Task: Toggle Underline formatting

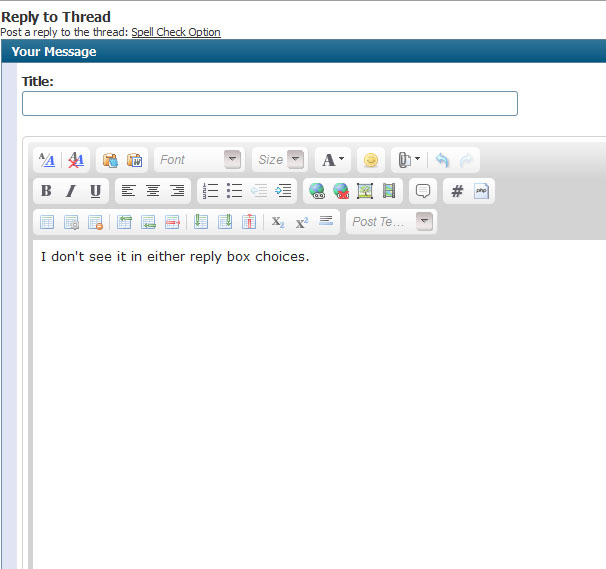Action: click(x=95, y=191)
